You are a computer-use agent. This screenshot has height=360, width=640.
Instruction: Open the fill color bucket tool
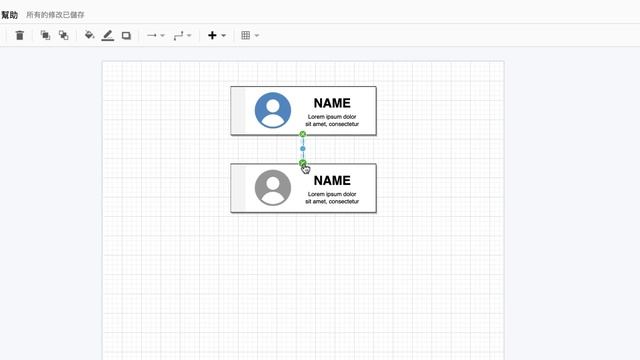[89, 35]
